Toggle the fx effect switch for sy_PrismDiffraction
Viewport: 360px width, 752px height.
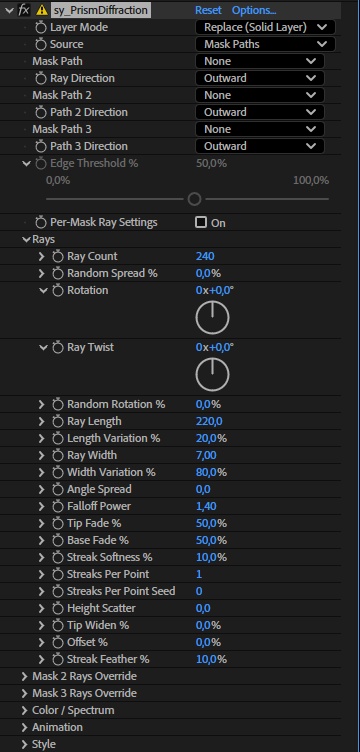(x=24, y=10)
